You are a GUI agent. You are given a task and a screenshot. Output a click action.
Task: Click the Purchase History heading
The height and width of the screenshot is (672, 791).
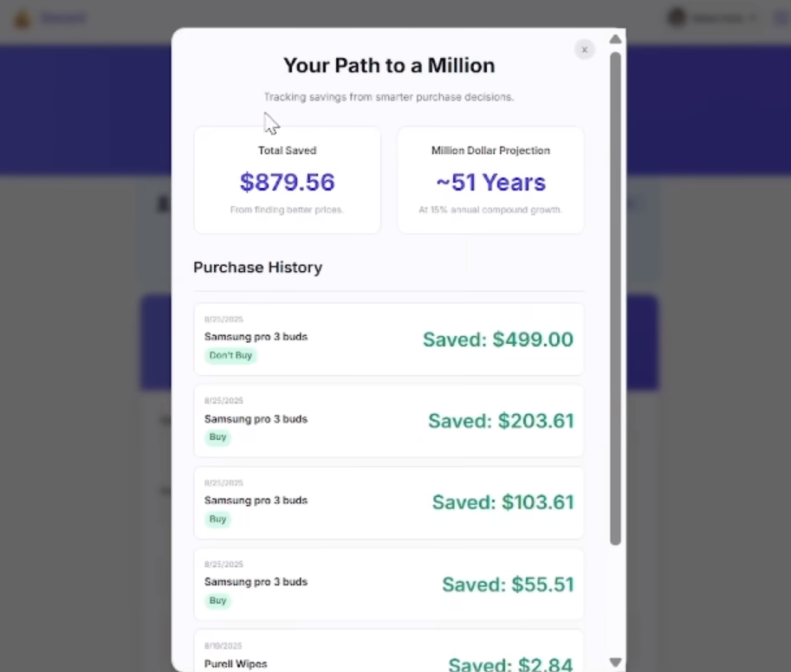[x=257, y=268]
